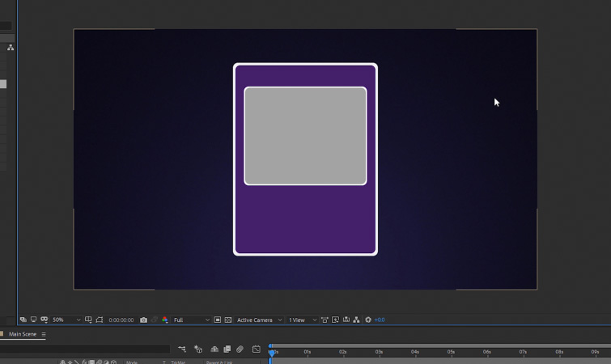Open the Composition Mini-Flowchart icon
611x364 pixels.
tap(181, 349)
